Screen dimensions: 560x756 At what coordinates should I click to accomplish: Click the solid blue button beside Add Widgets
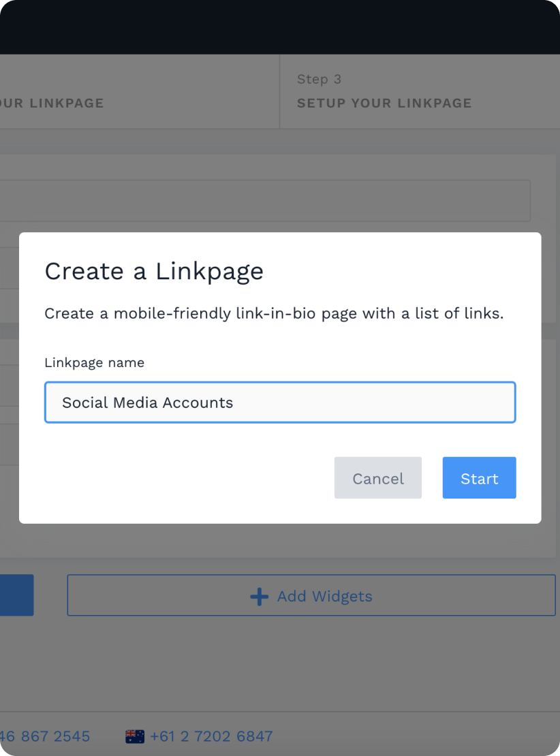click(17, 595)
